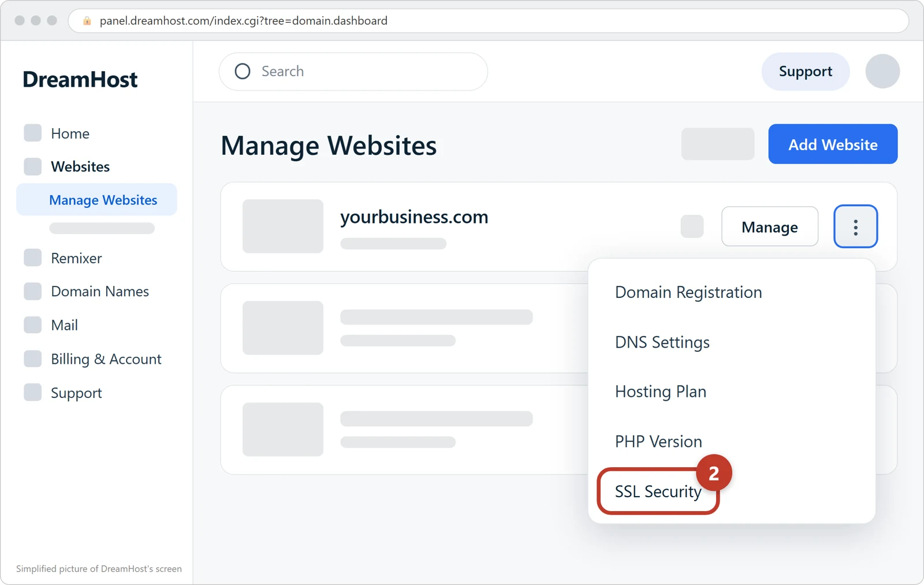
Task: Open the user avatar in top right
Action: 882,71
